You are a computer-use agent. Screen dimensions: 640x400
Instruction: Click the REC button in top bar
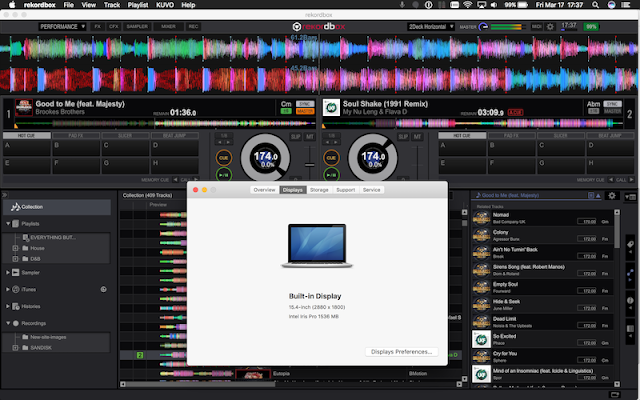[193, 27]
